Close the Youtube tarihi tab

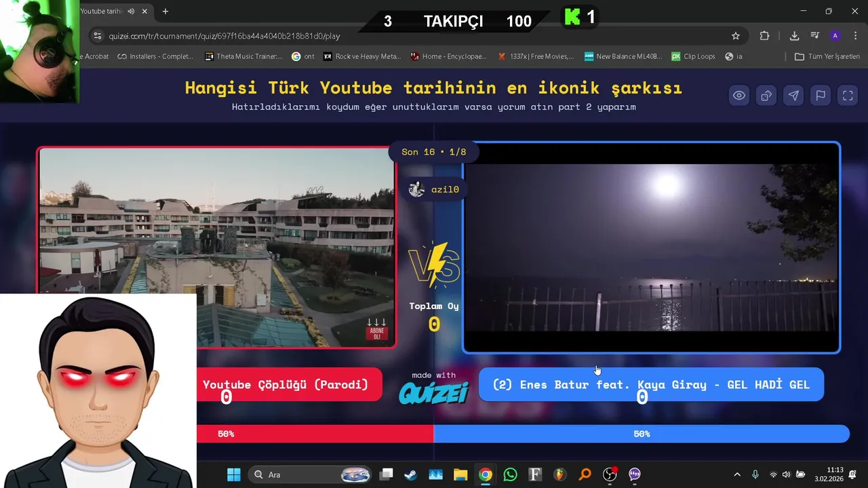pyautogui.click(x=144, y=12)
